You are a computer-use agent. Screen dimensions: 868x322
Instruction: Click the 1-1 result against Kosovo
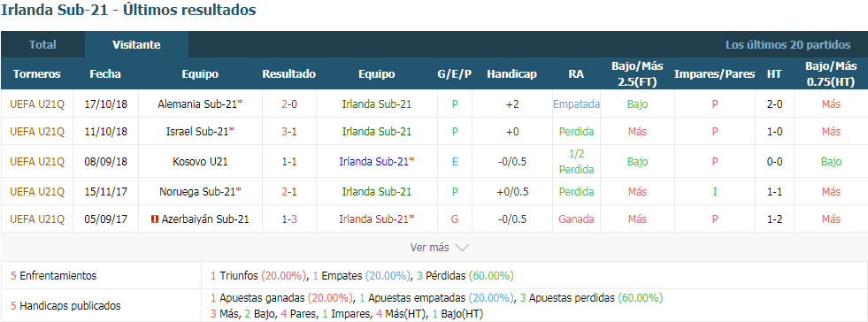tap(289, 162)
